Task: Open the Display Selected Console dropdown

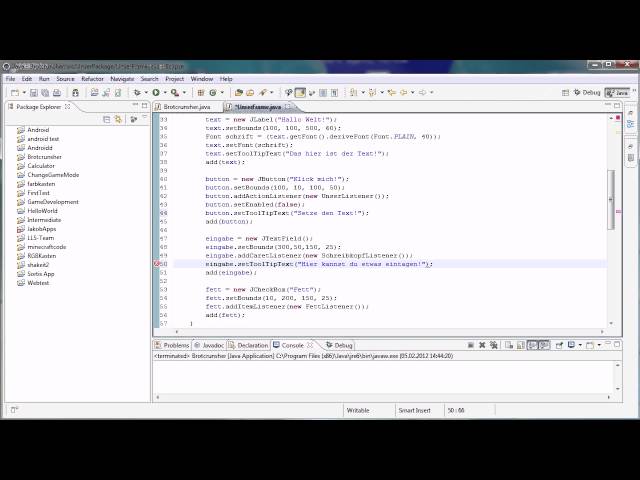Action: [x=580, y=345]
